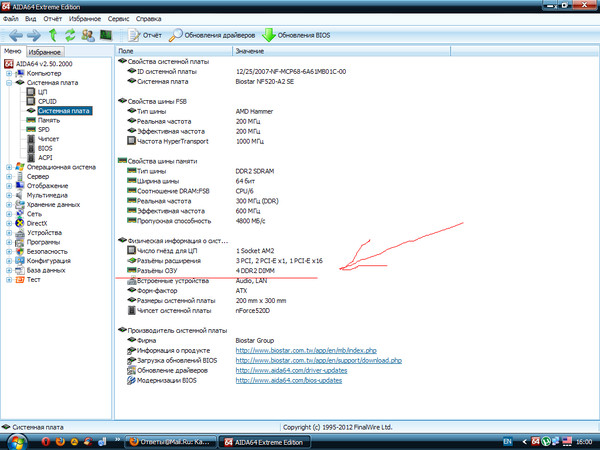Image resolution: width=600 pixels, height=450 pixels.
Task: Select Чипсет in the tree
Action: (x=48, y=139)
